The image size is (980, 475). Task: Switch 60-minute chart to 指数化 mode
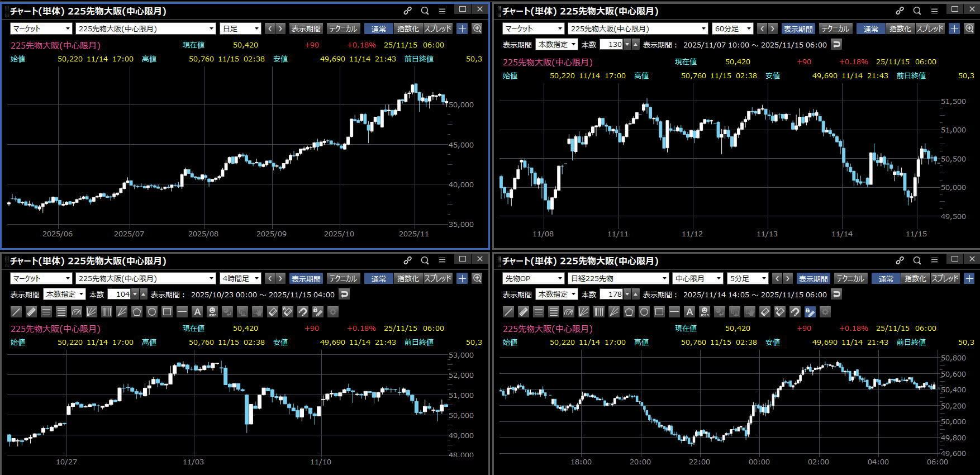(x=900, y=28)
